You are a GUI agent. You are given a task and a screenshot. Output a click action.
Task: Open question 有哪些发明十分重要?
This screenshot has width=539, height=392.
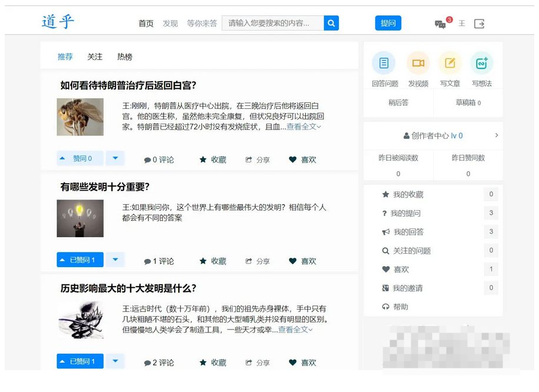(x=105, y=187)
